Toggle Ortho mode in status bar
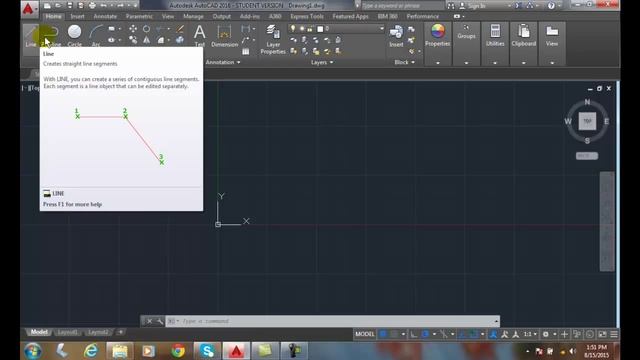This screenshot has height=360, width=640. [414, 334]
